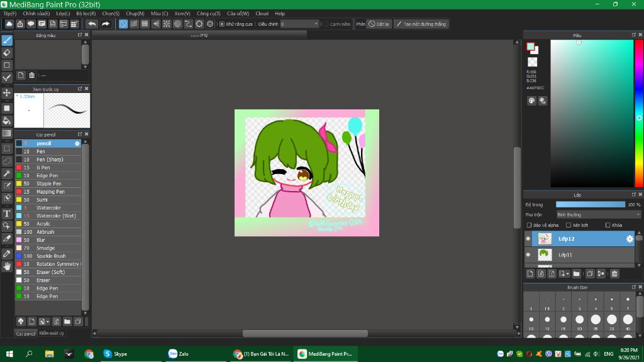The image size is (644, 362).
Task: Click the cloud save toolbar icon
Action: click(9, 24)
